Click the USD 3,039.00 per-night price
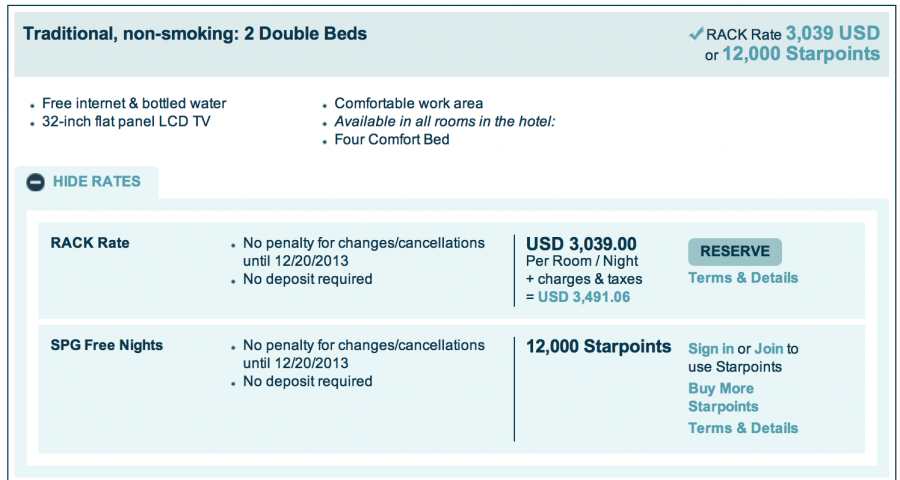 pos(581,243)
